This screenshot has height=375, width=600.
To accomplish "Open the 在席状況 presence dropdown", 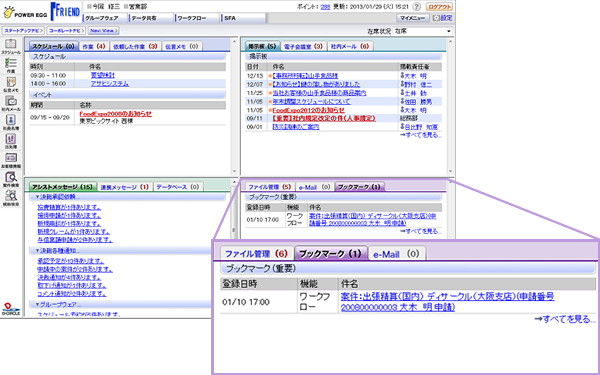I will [422, 31].
